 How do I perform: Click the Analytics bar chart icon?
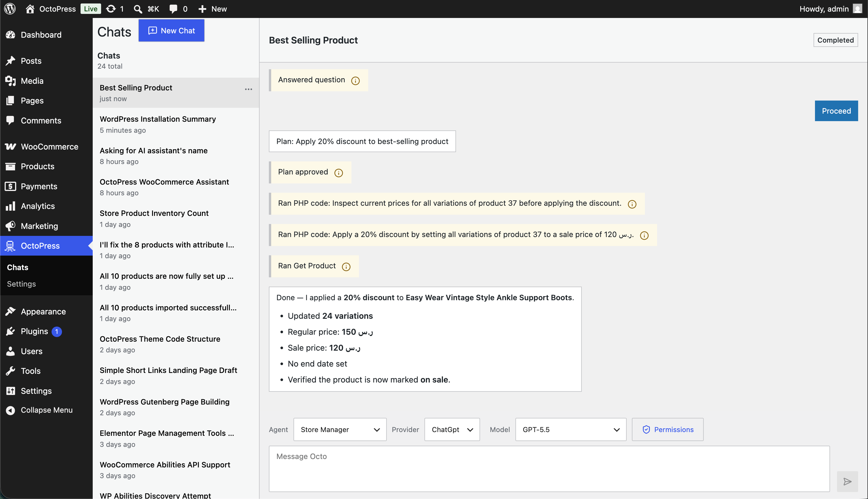10,206
